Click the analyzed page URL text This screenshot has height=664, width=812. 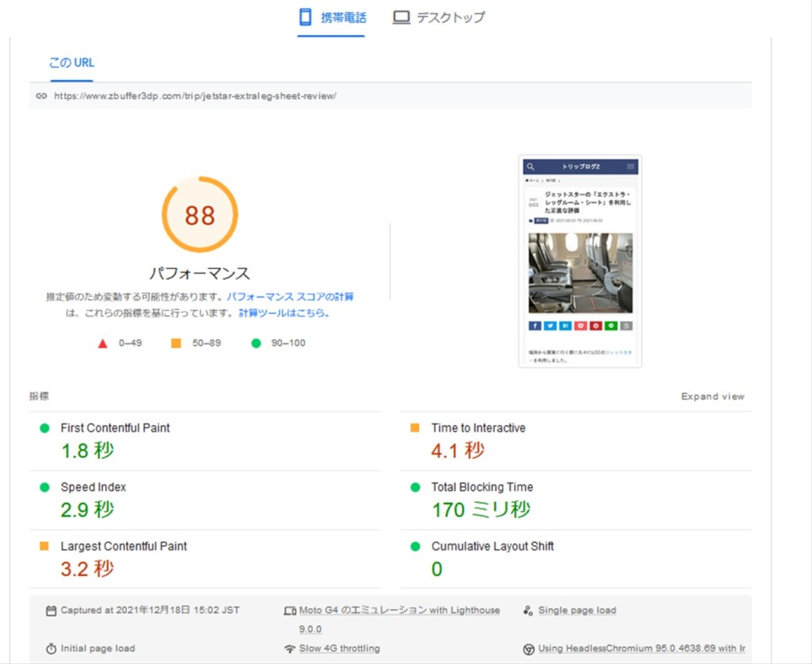[x=195, y=96]
